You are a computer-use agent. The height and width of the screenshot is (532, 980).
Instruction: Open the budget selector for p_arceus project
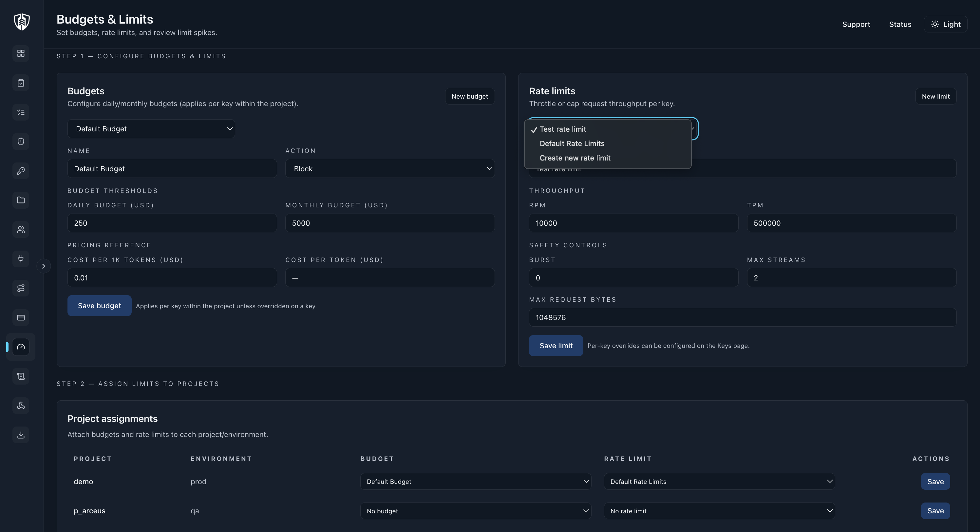click(475, 511)
